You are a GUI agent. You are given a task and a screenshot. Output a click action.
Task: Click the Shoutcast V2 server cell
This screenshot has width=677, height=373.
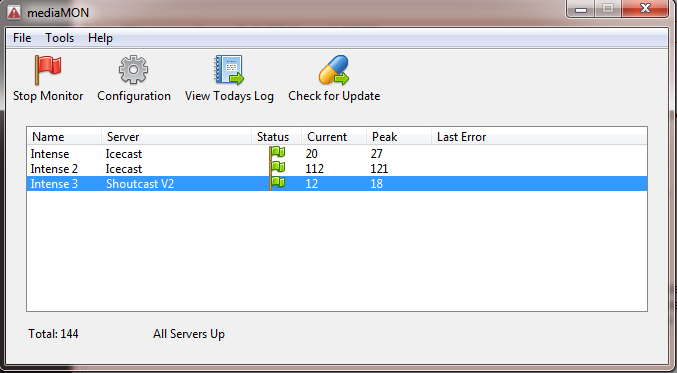(x=140, y=184)
